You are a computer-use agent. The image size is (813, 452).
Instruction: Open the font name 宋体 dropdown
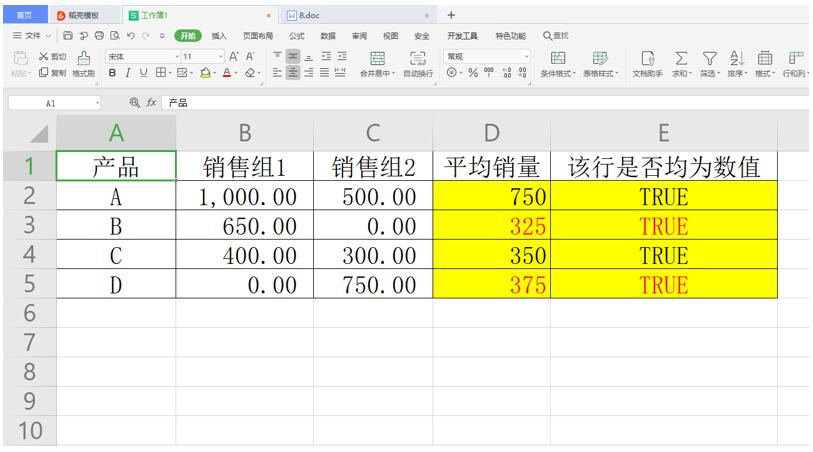(x=177, y=56)
